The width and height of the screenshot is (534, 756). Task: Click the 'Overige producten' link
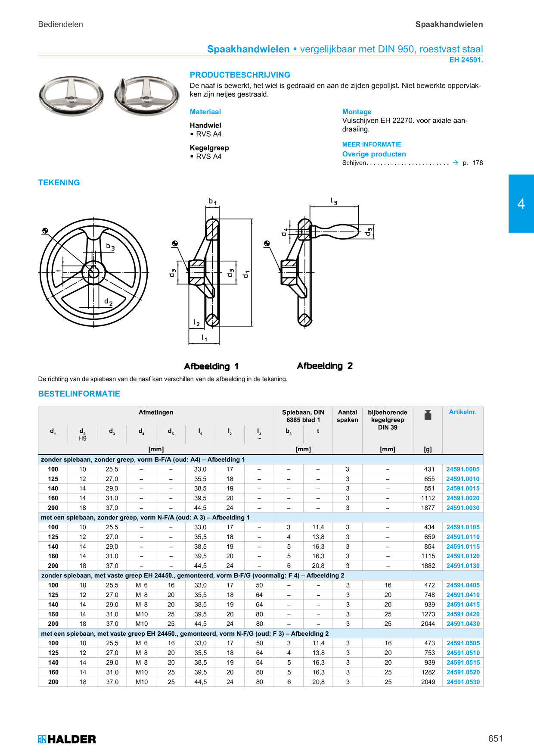pyautogui.click(x=374, y=154)
